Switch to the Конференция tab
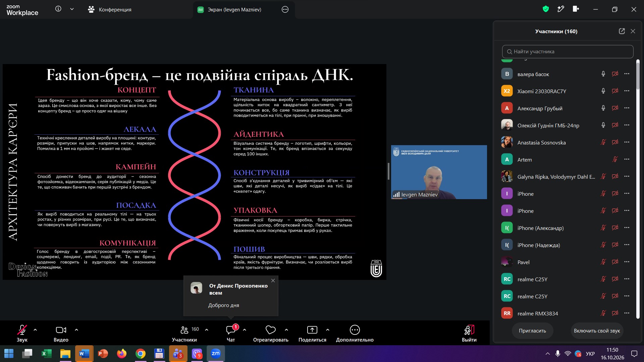This screenshot has width=644, height=362. [x=110, y=9]
